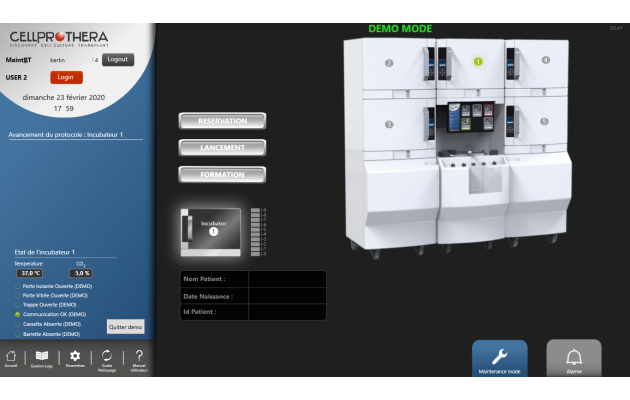Select incubator 1 on the machine
The height and width of the screenshot is (400, 630).
pyautogui.click(x=478, y=61)
